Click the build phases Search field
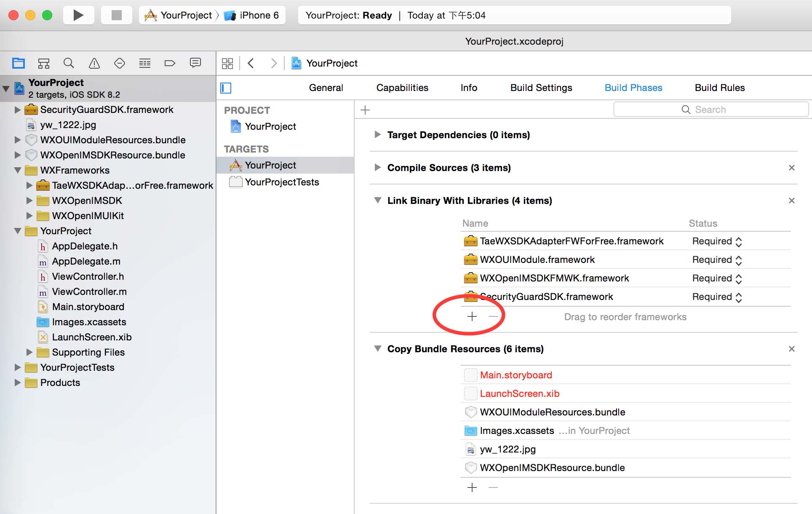Screen dimensions: 812x514 click(x=711, y=110)
